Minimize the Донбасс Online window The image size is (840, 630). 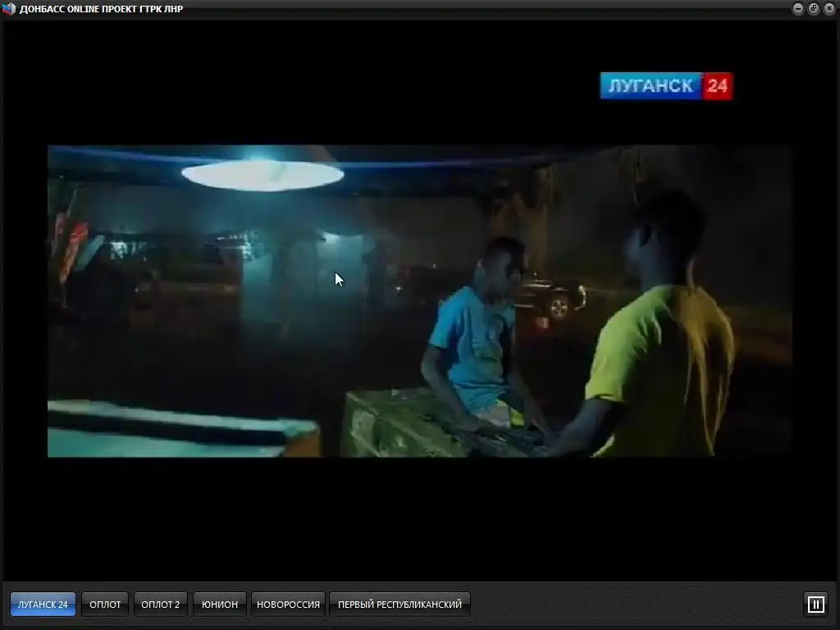pos(797,8)
